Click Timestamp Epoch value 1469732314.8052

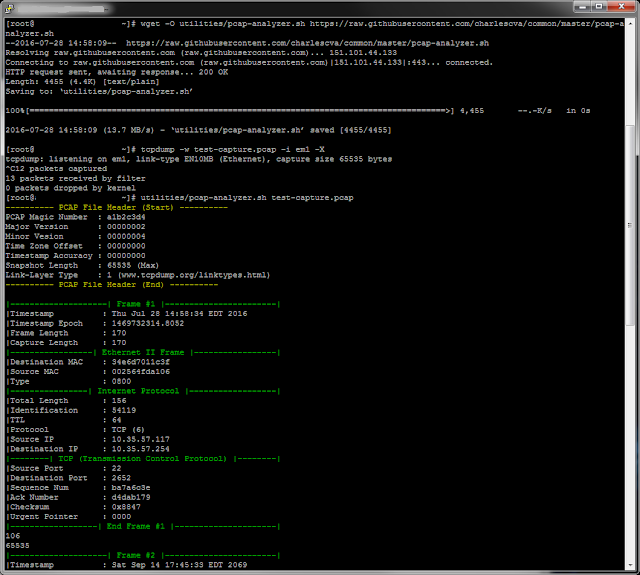[x=148, y=324]
